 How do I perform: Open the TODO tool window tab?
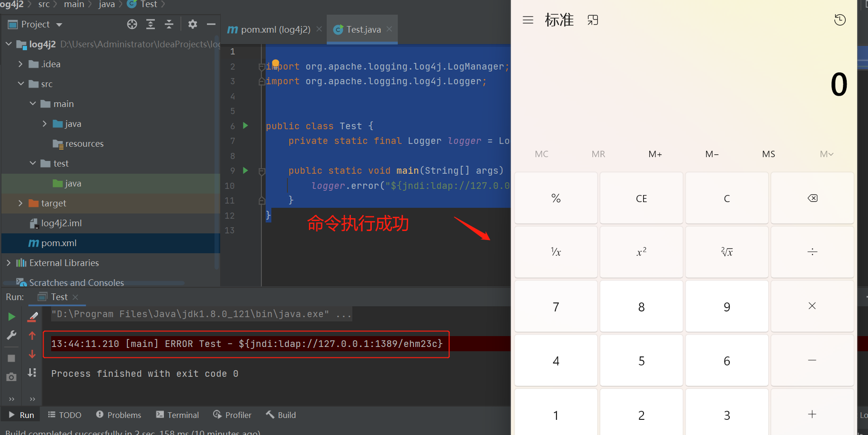65,415
